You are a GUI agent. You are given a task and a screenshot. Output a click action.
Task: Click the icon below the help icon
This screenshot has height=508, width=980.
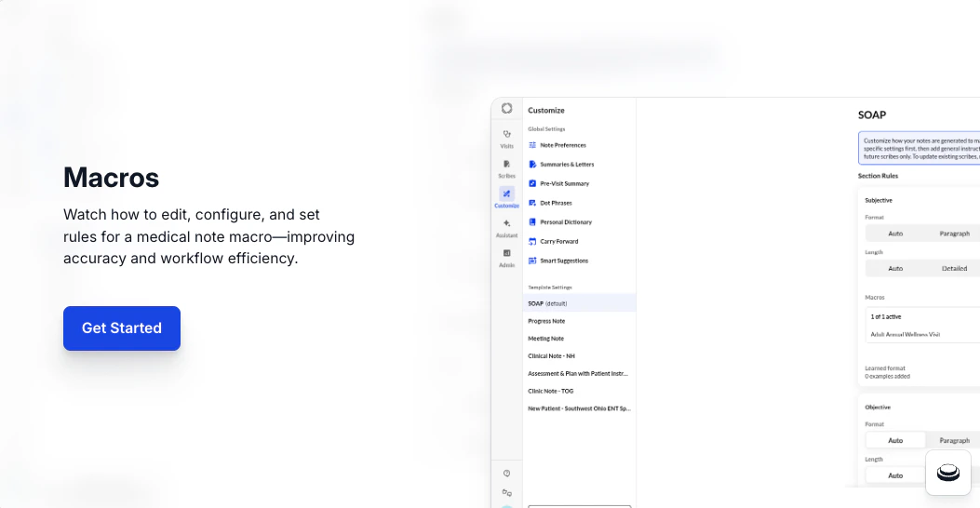pos(507,493)
